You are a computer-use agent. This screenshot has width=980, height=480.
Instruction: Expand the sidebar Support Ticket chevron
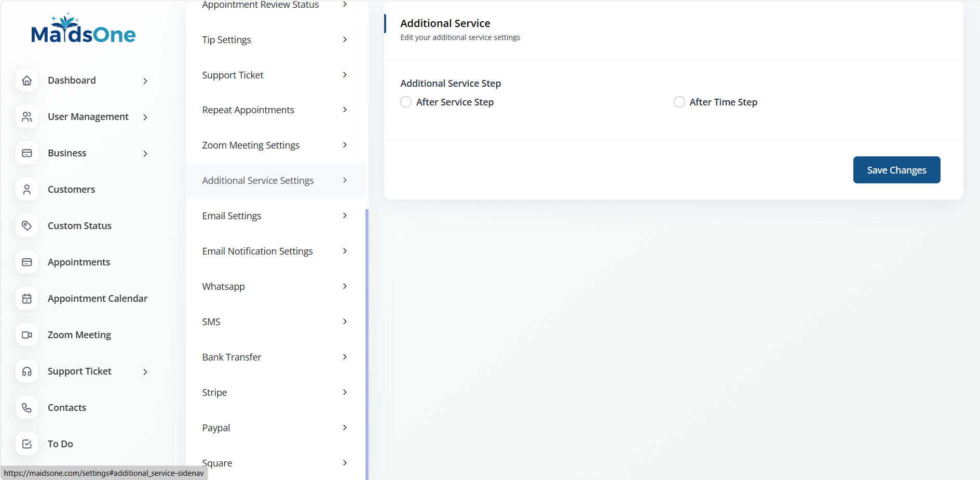click(145, 372)
